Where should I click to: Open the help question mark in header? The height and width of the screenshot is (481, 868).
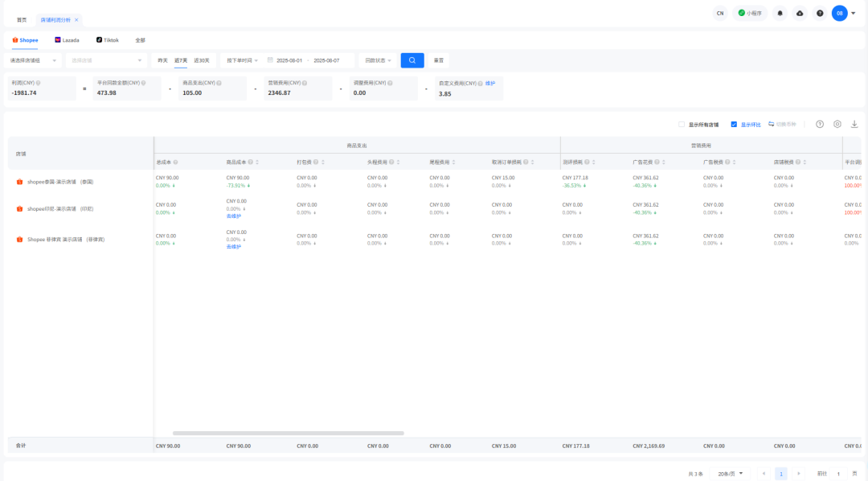pyautogui.click(x=820, y=14)
